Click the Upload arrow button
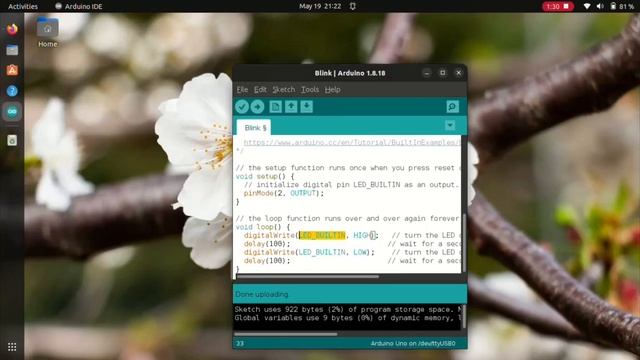The height and width of the screenshot is (360, 640). pyautogui.click(x=257, y=107)
